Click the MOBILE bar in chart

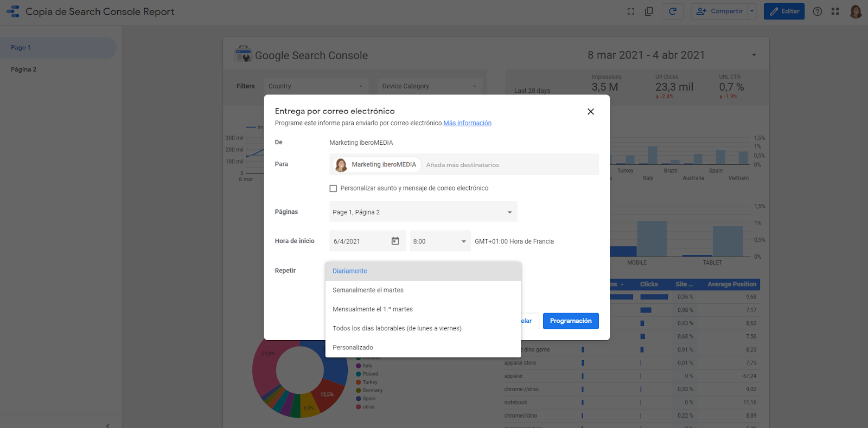point(652,239)
